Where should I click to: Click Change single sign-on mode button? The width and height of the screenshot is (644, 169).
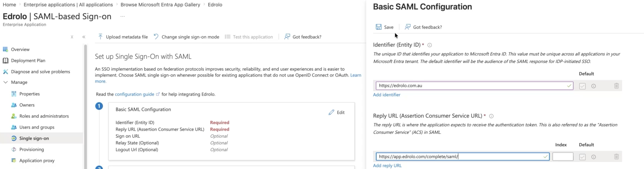point(186,37)
